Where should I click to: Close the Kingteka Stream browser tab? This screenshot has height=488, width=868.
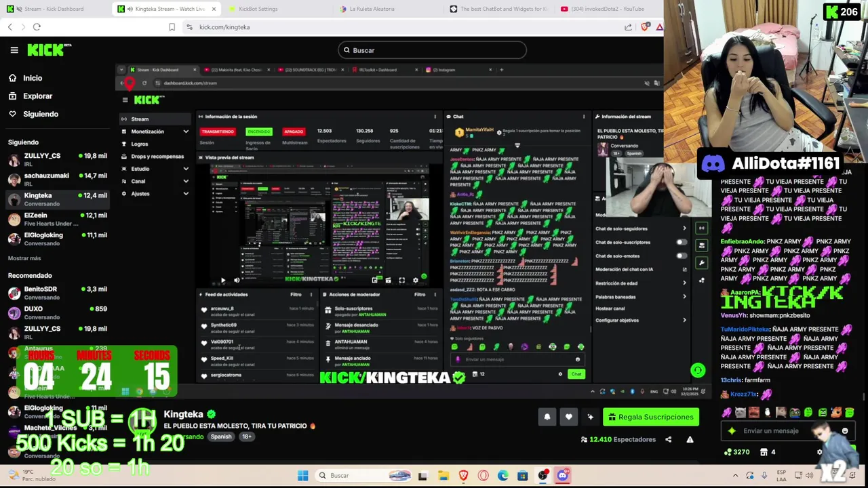(214, 9)
